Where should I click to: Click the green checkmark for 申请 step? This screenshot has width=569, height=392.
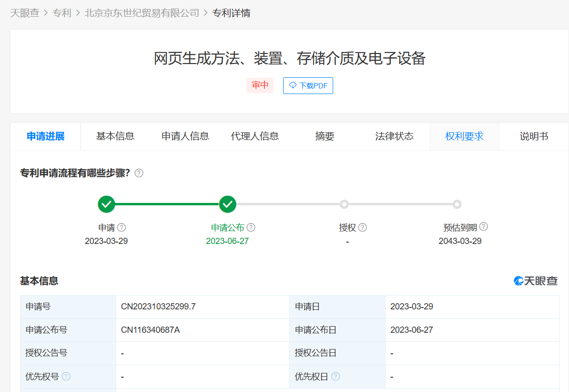pyautogui.click(x=106, y=204)
